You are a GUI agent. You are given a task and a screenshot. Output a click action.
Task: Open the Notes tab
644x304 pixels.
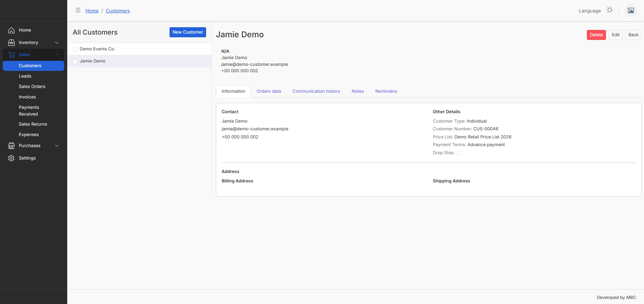point(358,91)
